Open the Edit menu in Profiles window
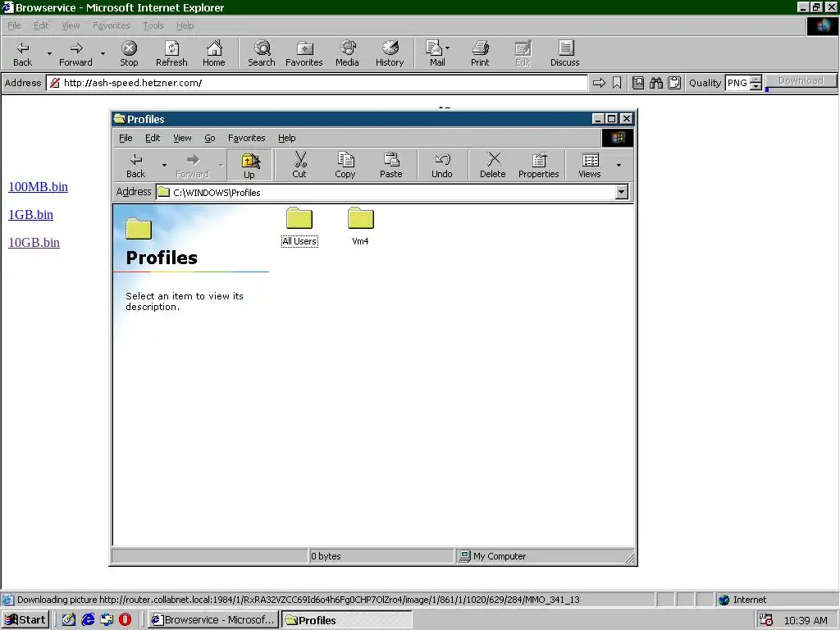 pos(153,138)
